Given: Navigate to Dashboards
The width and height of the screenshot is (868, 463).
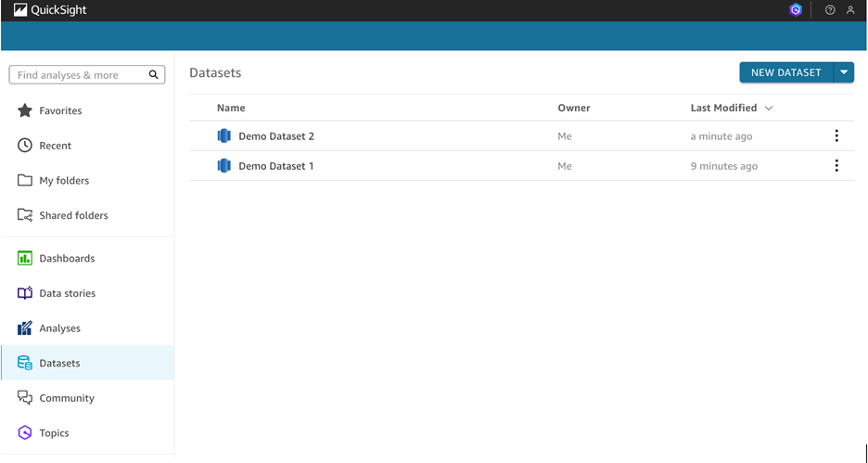Looking at the screenshot, I should click(x=67, y=258).
